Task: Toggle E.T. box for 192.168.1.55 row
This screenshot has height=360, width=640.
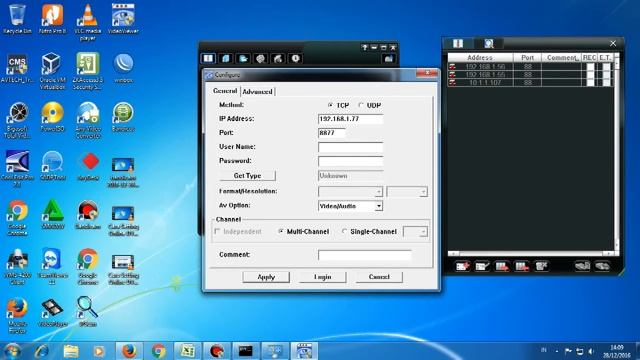Action: pos(606,74)
